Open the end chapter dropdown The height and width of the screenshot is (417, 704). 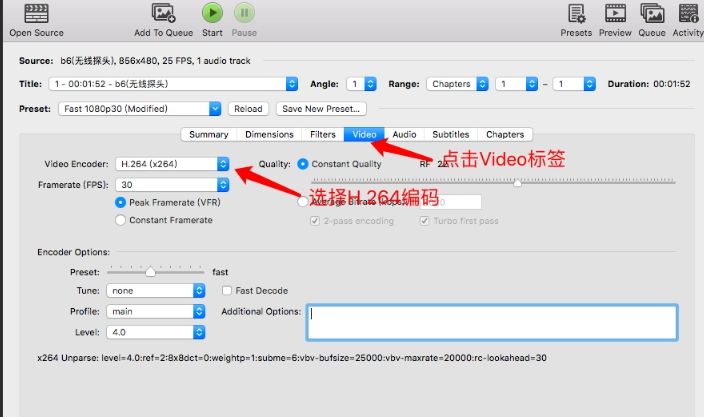coord(574,84)
